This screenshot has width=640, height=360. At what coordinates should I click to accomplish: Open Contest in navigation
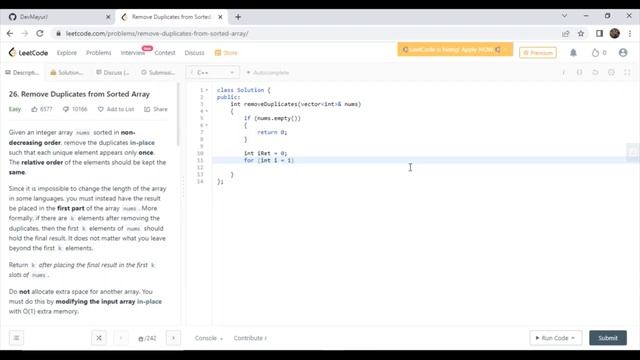[165, 53]
